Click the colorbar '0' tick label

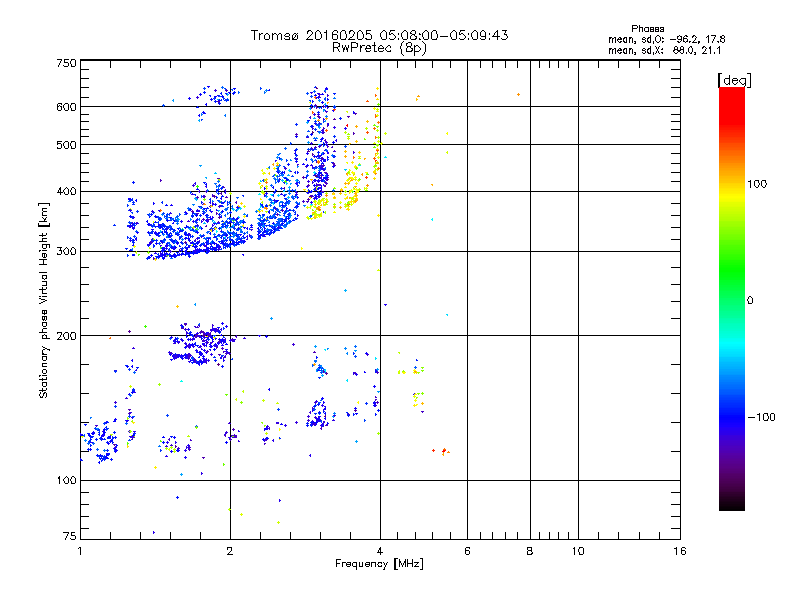pyautogui.click(x=750, y=301)
